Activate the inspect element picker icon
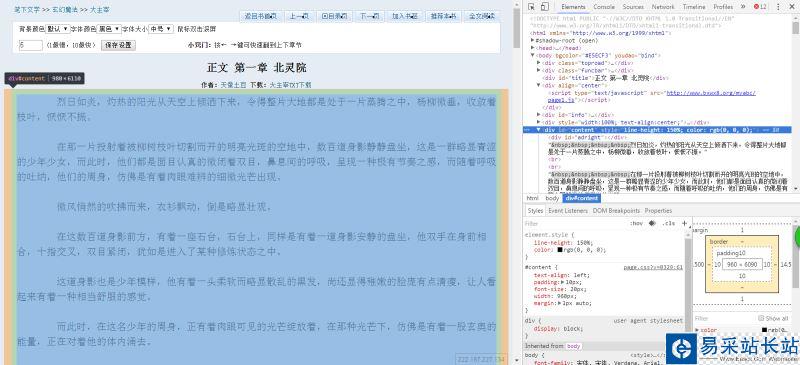Image resolution: width=800 pixels, height=365 pixels. [x=531, y=7]
